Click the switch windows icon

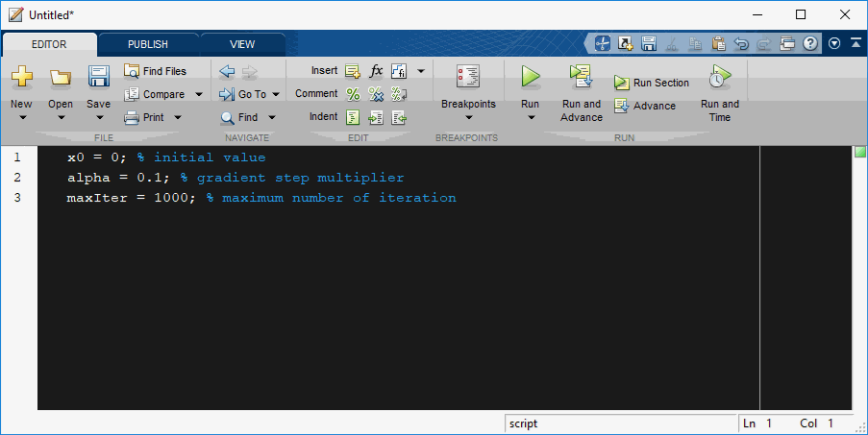click(787, 43)
